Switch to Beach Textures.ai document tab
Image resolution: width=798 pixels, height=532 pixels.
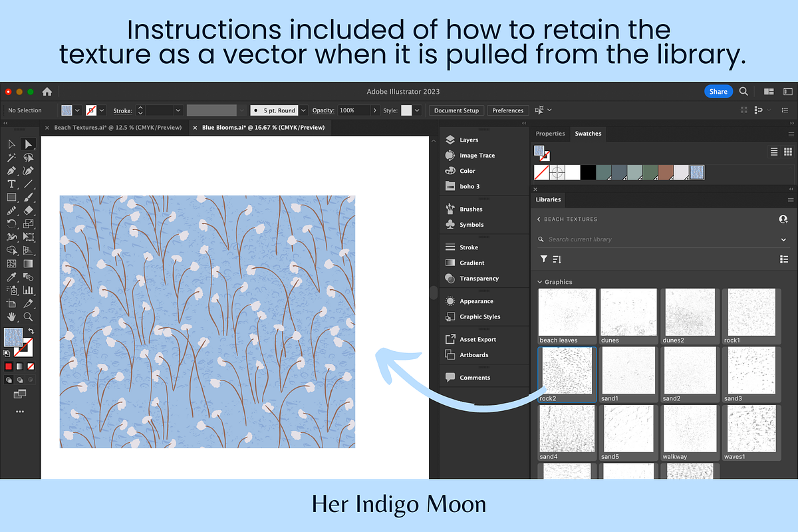click(x=117, y=127)
